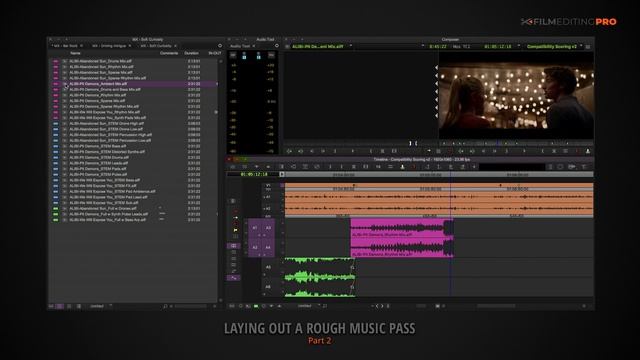Open the Audio Tool fast menu icon

276,46
